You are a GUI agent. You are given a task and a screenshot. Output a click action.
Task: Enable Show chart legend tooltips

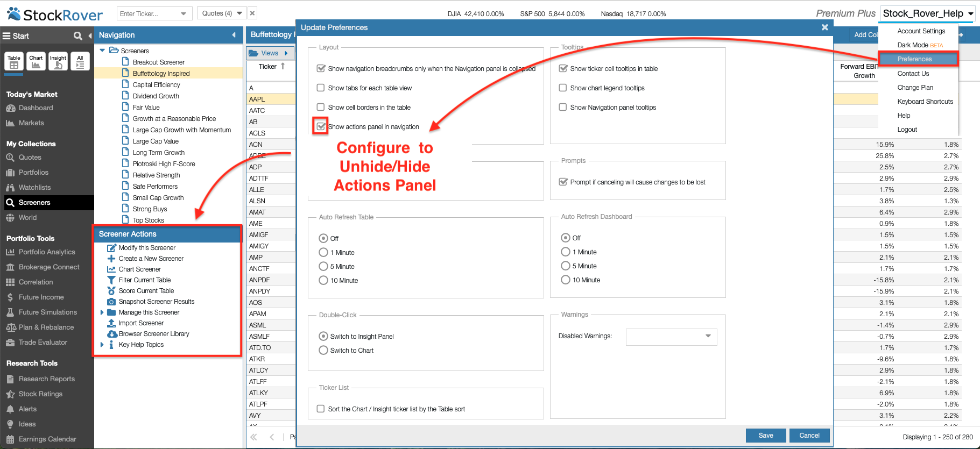pyautogui.click(x=563, y=88)
